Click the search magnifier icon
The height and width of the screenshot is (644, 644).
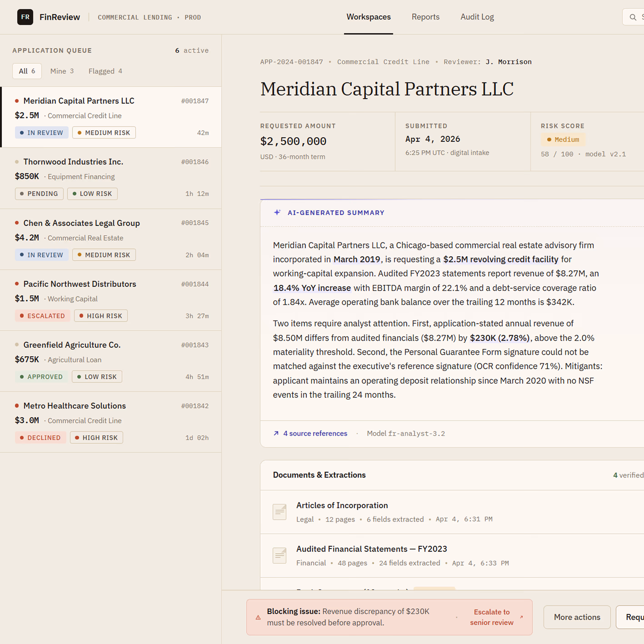[633, 17]
